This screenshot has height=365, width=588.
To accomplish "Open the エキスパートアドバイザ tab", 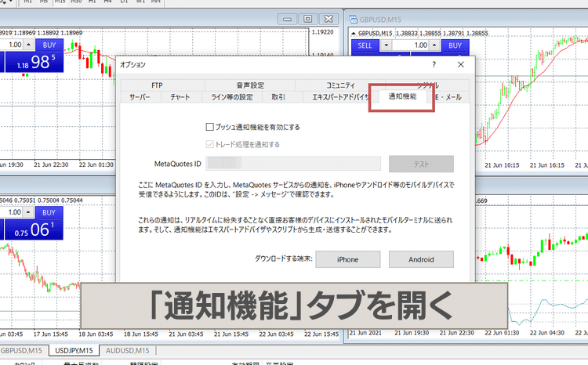I will click(339, 97).
